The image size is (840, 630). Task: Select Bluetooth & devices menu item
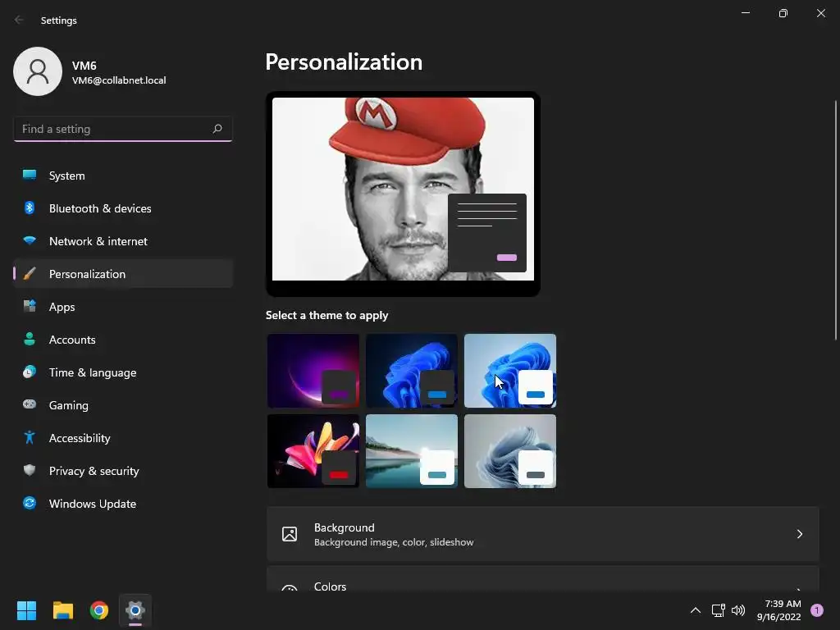click(x=123, y=208)
